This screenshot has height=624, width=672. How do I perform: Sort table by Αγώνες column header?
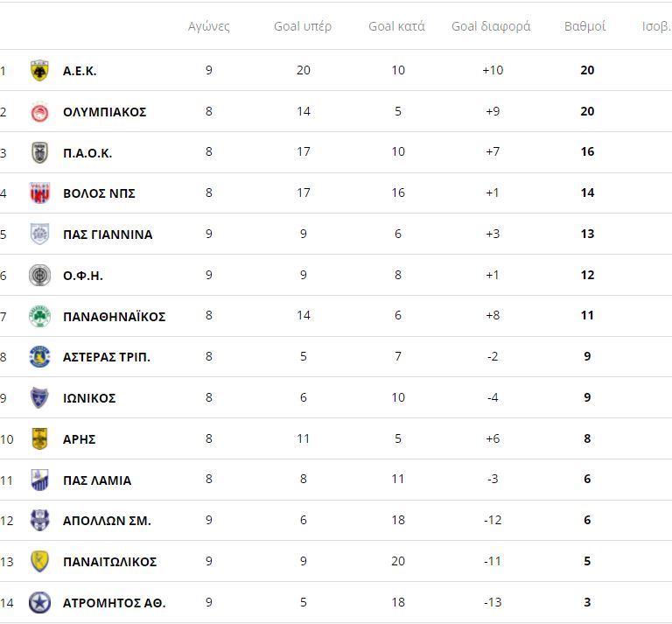(x=209, y=26)
